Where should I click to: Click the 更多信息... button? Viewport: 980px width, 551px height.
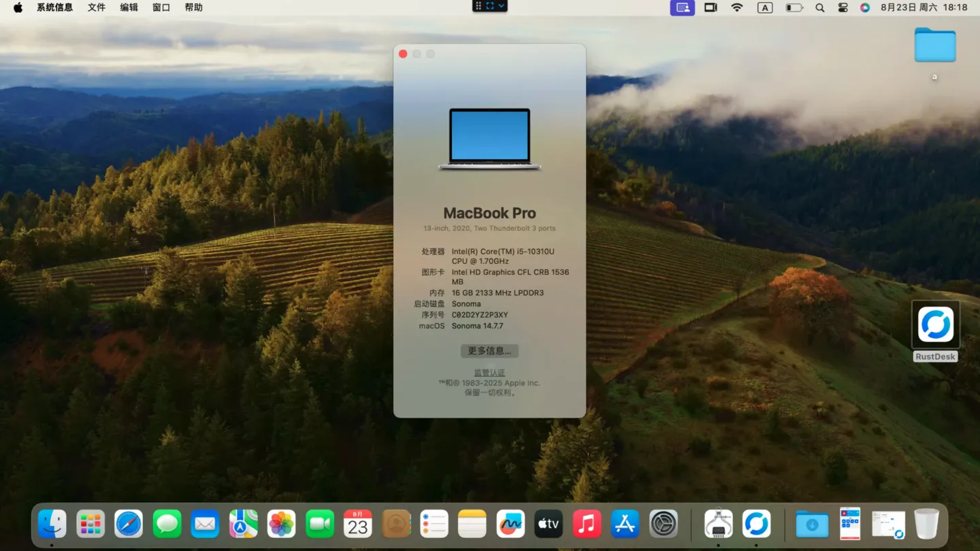point(489,351)
